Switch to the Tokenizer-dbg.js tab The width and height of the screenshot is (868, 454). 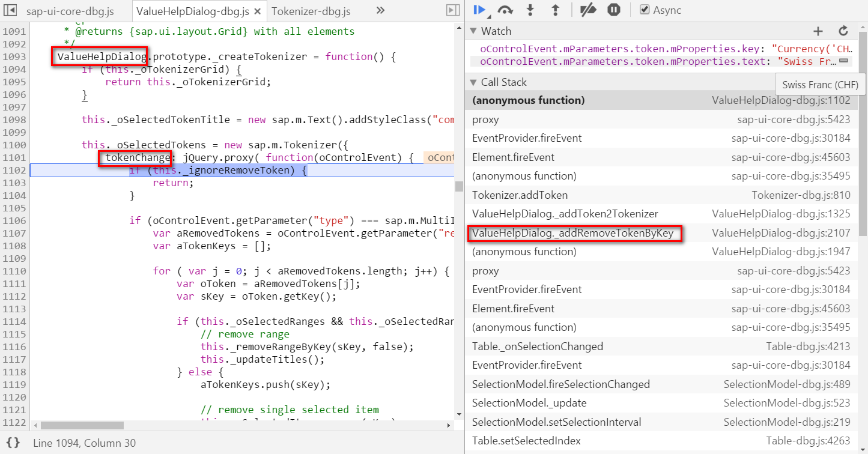(x=311, y=11)
